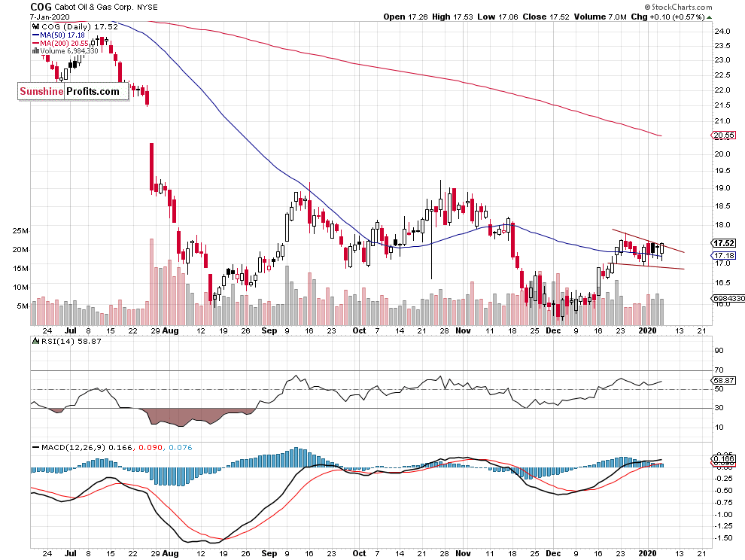Click the RSI(14) 58.87 legend label
The width and height of the screenshot is (745, 560).
(71, 341)
